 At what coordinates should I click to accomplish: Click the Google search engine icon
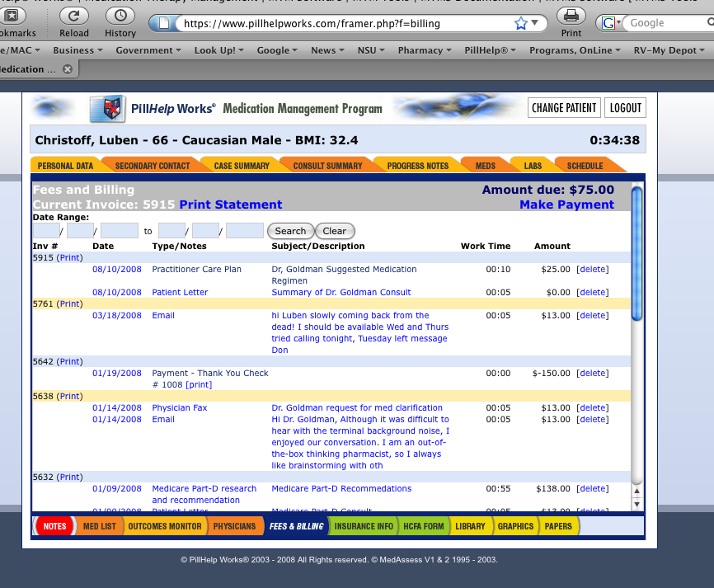(x=608, y=24)
